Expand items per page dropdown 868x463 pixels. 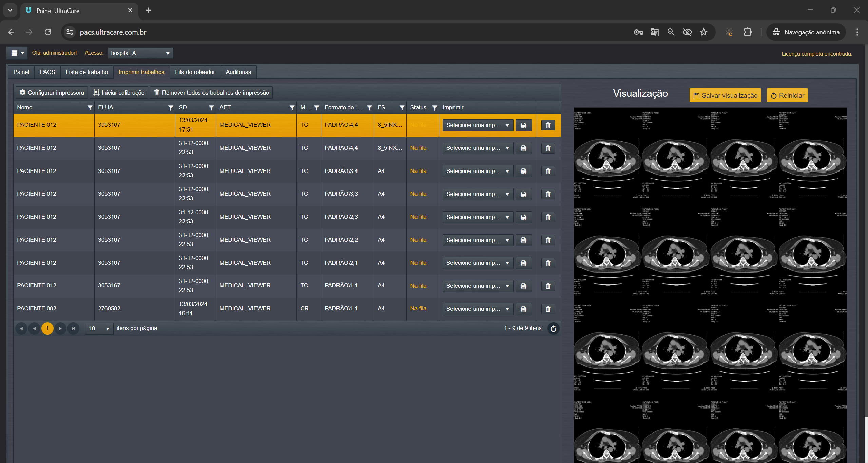point(99,328)
